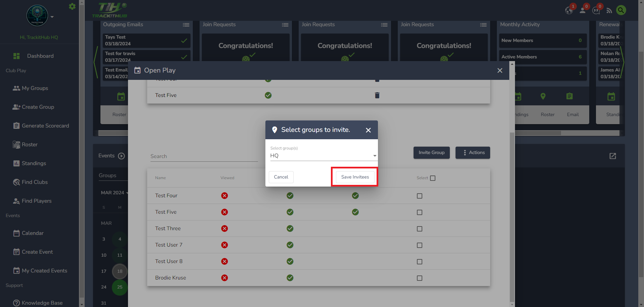
Task: Click Save Invitees button
Action: pyautogui.click(x=355, y=177)
